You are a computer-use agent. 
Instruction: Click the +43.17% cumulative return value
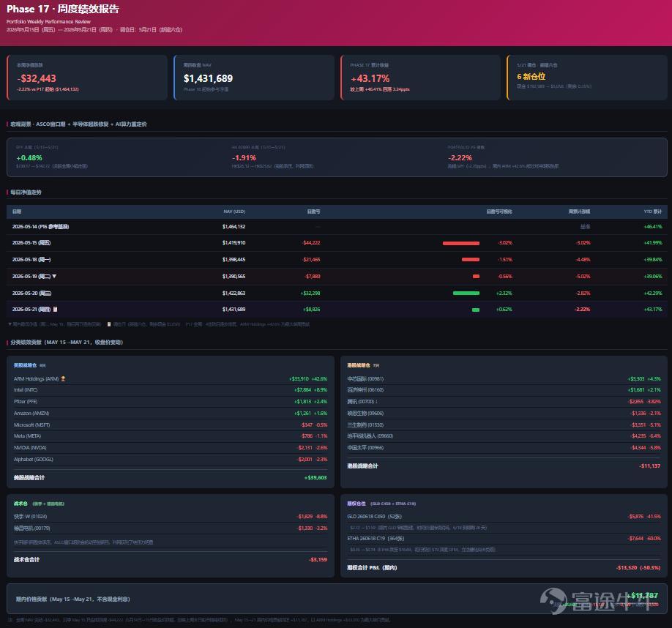pyautogui.click(x=370, y=78)
